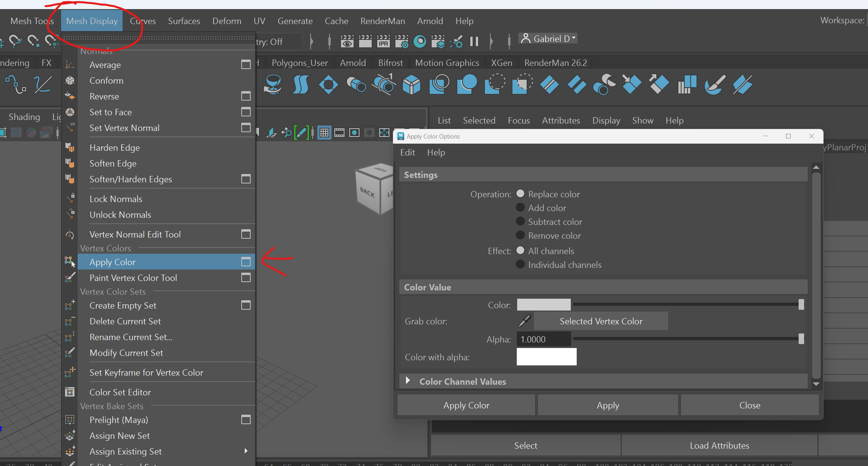This screenshot has height=466, width=868.
Task: Click the Color Set Editor menu icon
Action: click(x=70, y=392)
